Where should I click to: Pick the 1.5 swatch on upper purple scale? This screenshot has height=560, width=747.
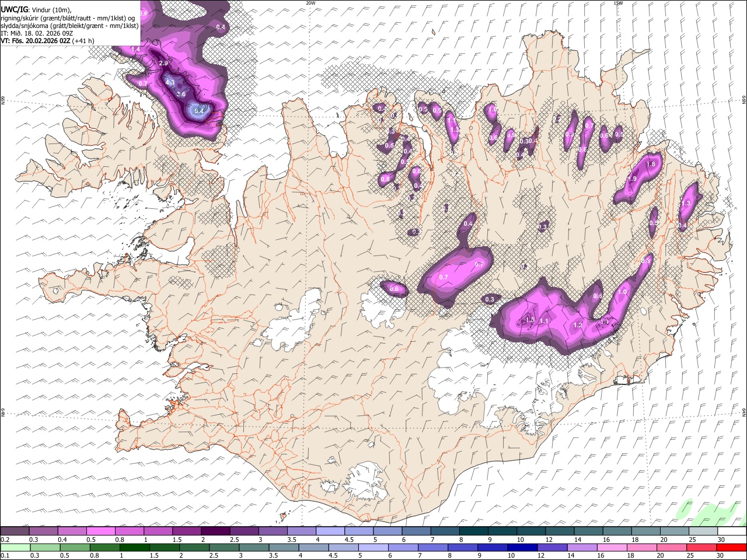[x=187, y=531]
